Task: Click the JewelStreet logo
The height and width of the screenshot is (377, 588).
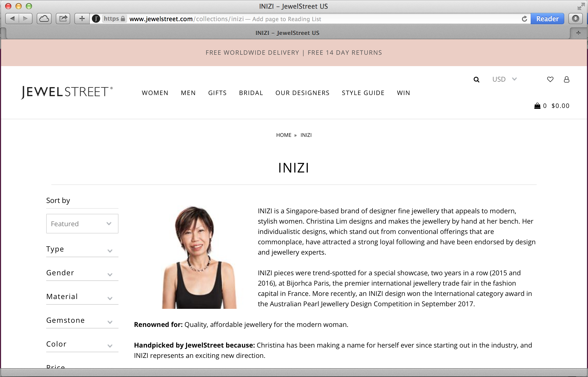Action: pyautogui.click(x=67, y=92)
